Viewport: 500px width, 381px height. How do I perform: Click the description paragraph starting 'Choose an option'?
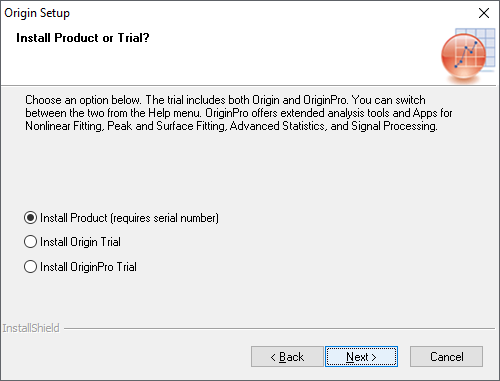[x=239, y=113]
